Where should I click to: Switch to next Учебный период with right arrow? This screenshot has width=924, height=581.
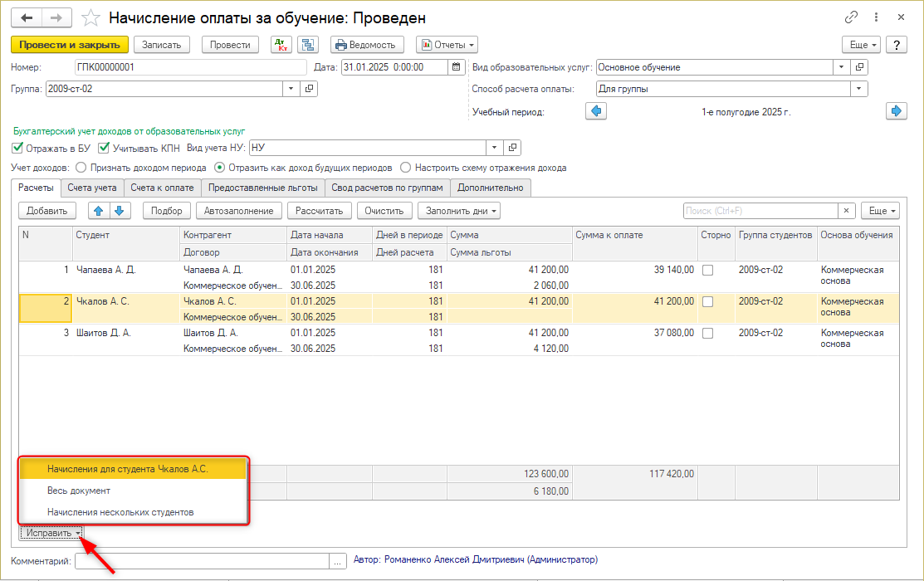[897, 110]
